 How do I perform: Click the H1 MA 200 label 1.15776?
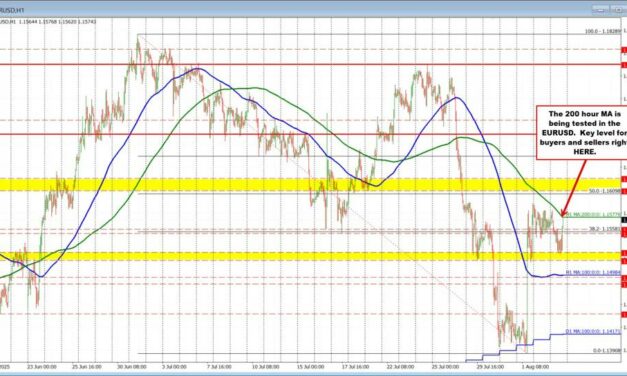click(x=593, y=214)
